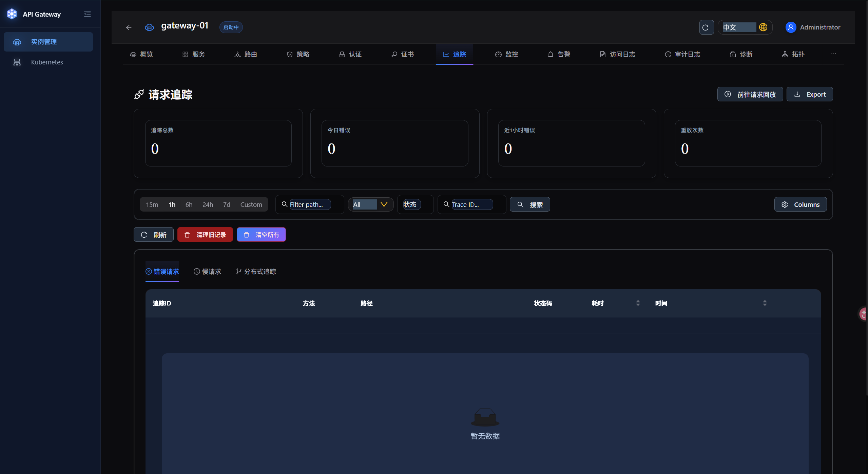The height and width of the screenshot is (474, 868).
Task: Click the back arrow beside gateway-01
Action: click(x=129, y=27)
